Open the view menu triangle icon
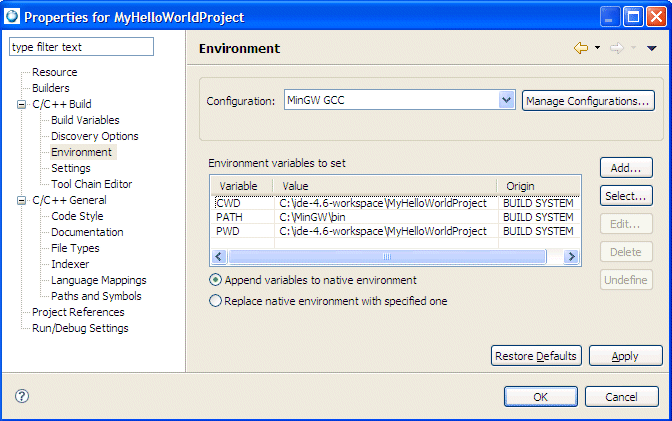The image size is (672, 421). (652, 48)
